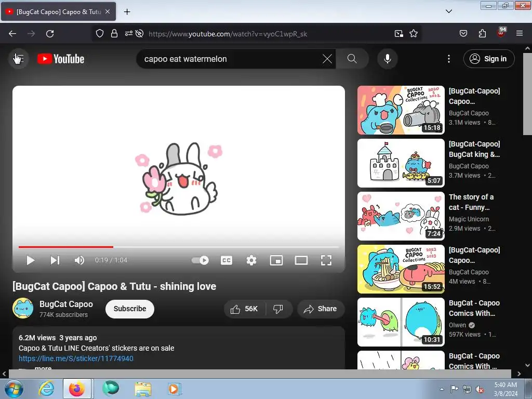The width and height of the screenshot is (532, 399).
Task: Click the muted volume tray icon
Action: [480, 389]
